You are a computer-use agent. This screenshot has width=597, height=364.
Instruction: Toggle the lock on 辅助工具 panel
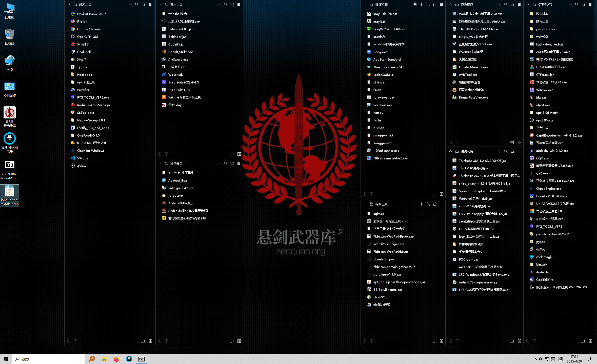(x=75, y=5)
